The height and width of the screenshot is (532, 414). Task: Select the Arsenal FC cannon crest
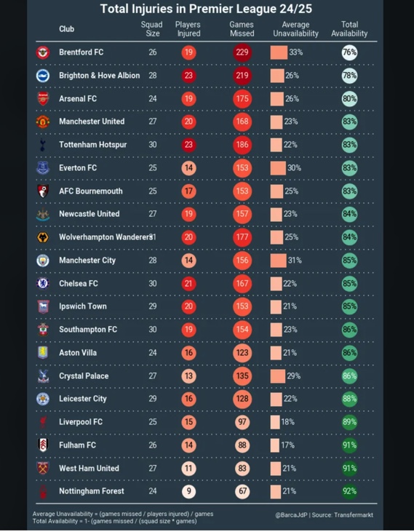tap(43, 99)
